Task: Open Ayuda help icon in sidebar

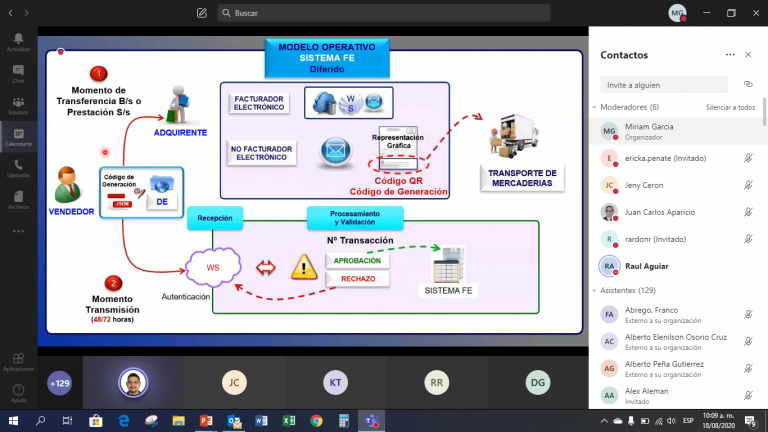Action: (18, 393)
